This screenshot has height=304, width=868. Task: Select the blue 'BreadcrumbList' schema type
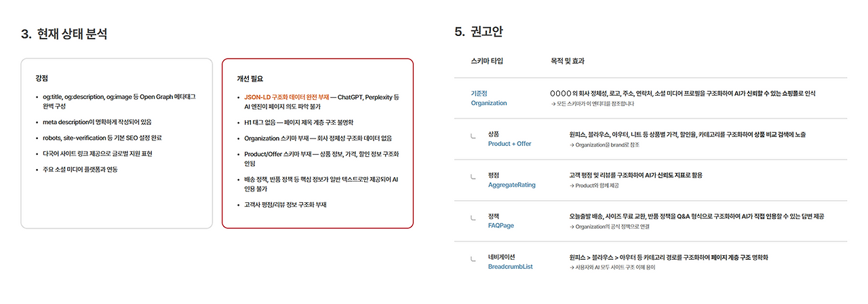510,267
